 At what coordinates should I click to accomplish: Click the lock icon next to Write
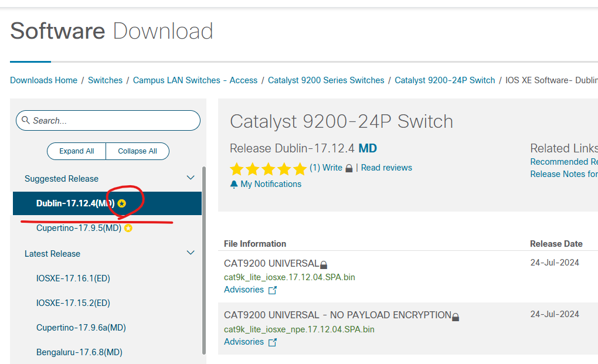coord(349,168)
